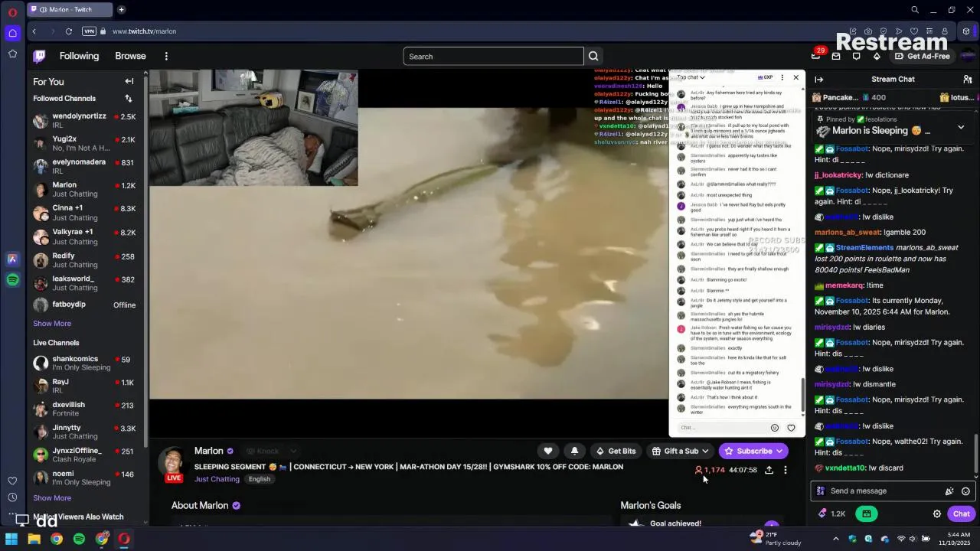Select the Marlon - Twitch browser tab
The height and width of the screenshot is (551, 980).
69,10
